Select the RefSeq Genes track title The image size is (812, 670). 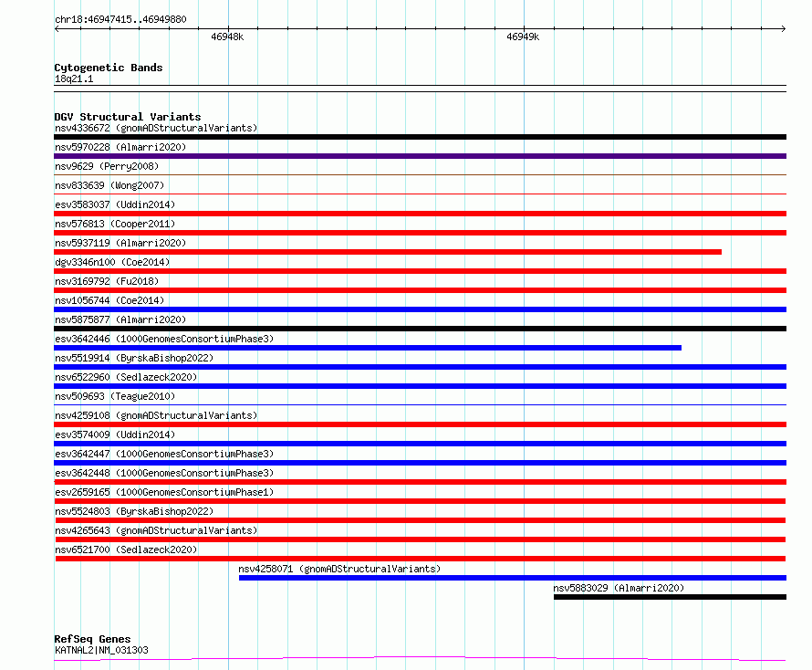[x=93, y=639]
